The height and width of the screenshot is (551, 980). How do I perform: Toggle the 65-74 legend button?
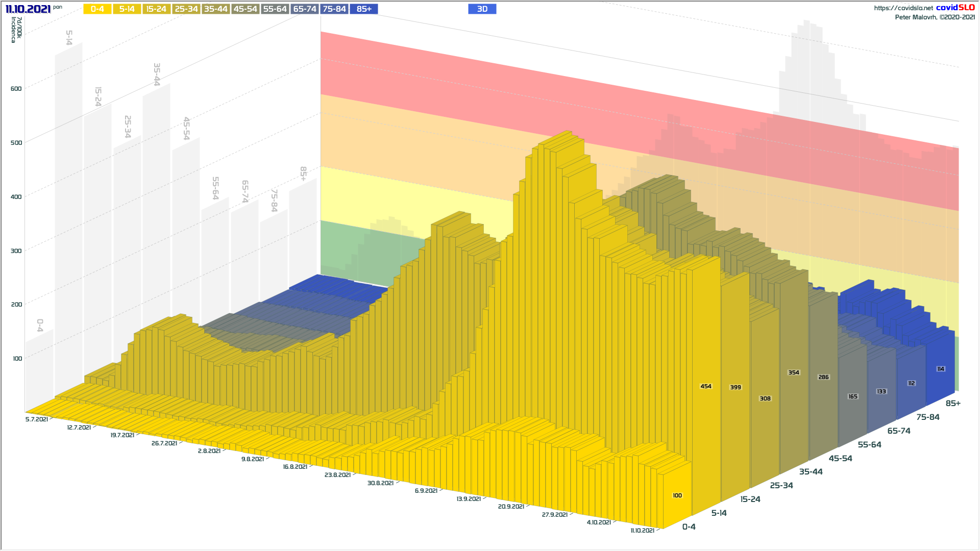pos(305,9)
